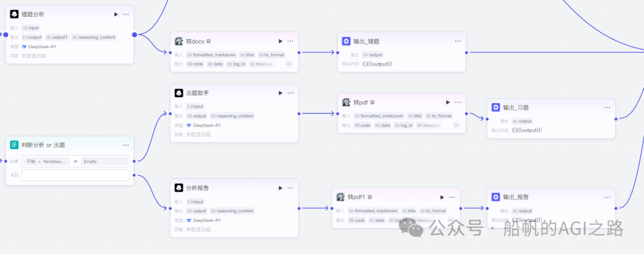Click the 否则 branch output port
The image size is (644, 254).
point(134,175)
